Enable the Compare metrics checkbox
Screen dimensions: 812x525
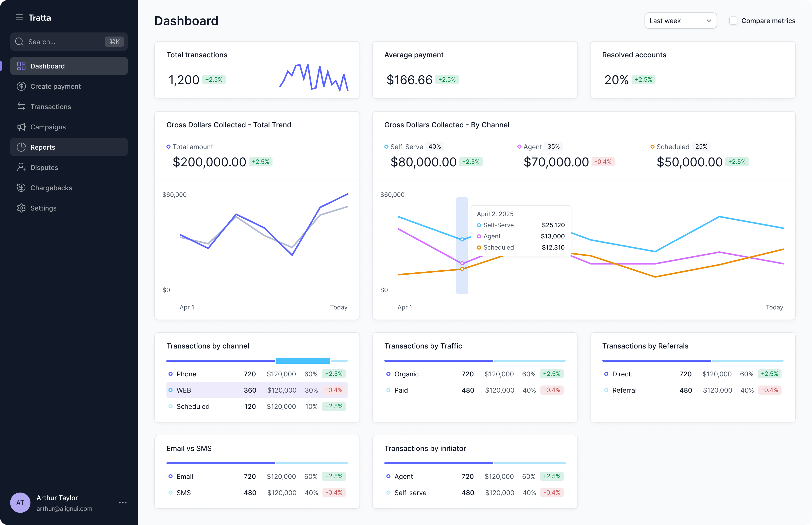click(733, 21)
